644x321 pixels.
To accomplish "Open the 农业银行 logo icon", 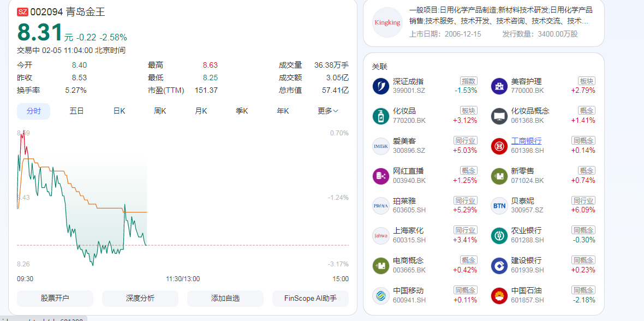I will coord(499,236).
